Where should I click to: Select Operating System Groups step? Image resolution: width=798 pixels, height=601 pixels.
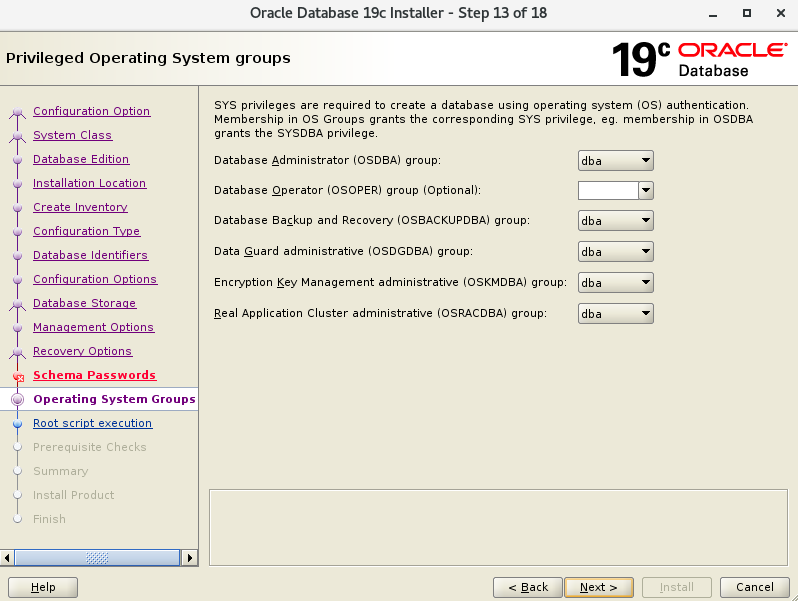(x=115, y=399)
